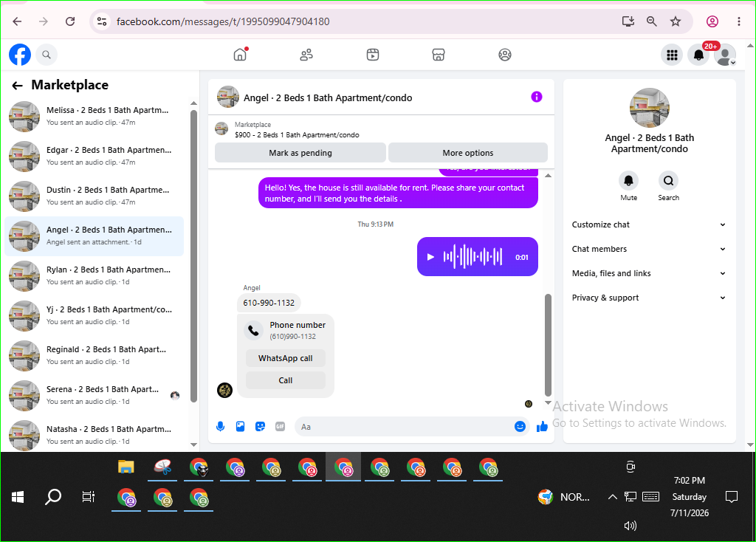Screen dimensions: 756x542
Task: Select the Angel conversation in list
Action: tap(94, 236)
